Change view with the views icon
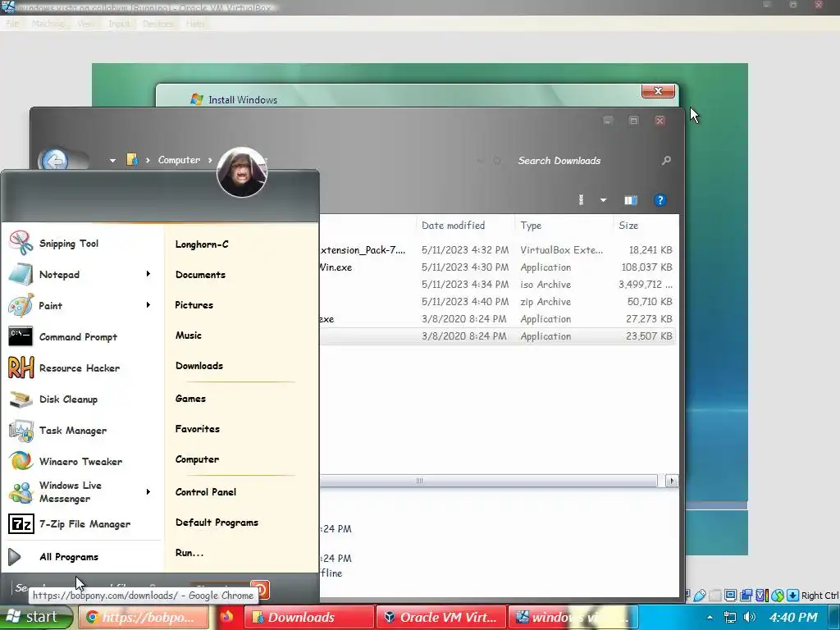 582,200
